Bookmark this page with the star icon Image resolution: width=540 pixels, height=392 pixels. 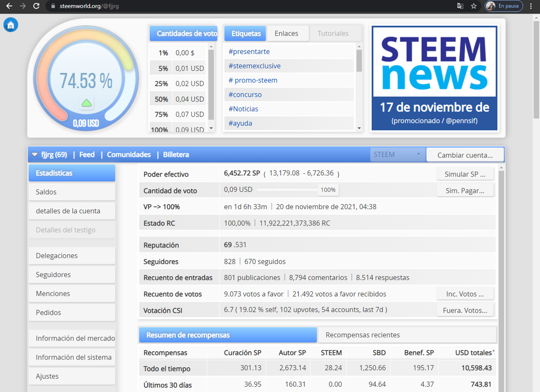click(473, 6)
